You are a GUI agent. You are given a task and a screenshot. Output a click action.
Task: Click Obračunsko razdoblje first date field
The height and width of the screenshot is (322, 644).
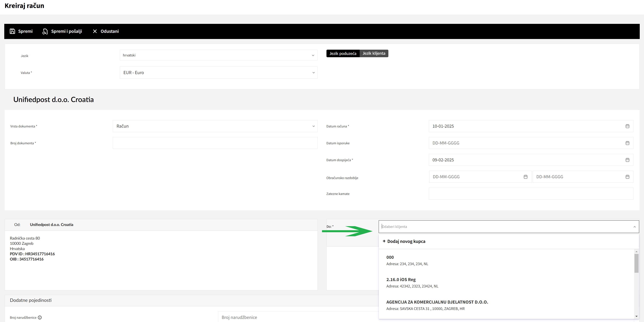click(480, 177)
